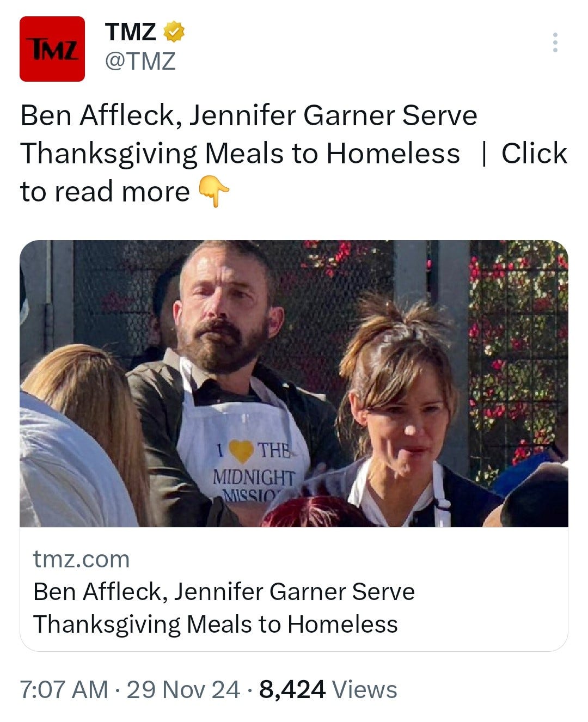Open the link preview photo

pos(294,383)
